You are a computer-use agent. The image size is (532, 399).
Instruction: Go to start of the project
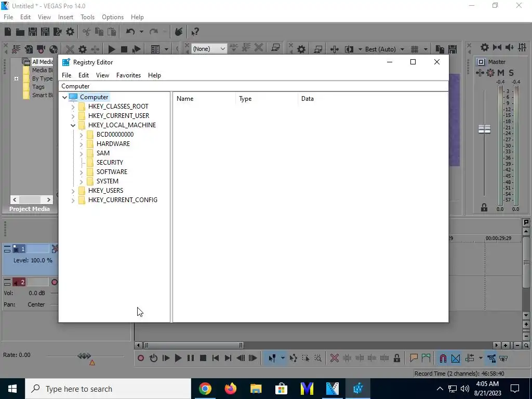click(x=216, y=358)
